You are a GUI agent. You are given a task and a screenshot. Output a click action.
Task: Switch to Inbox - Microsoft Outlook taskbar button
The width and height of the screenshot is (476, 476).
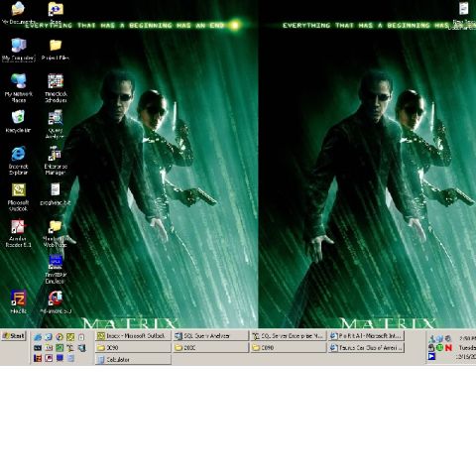tap(133, 336)
